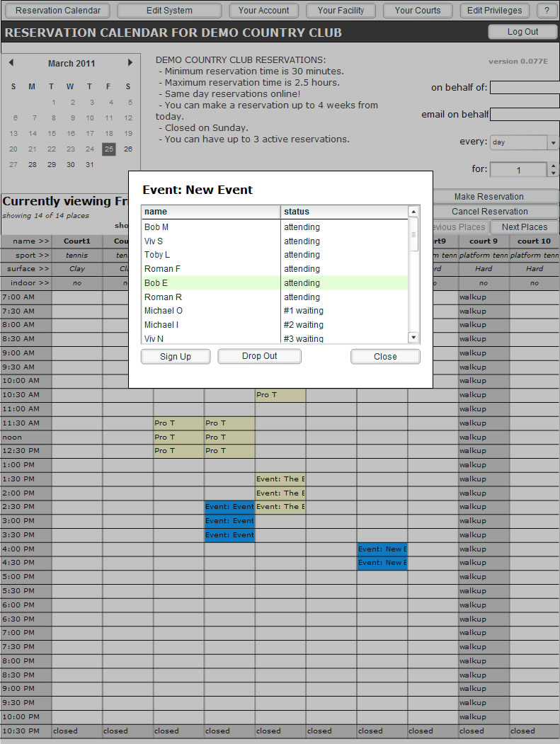The height and width of the screenshot is (744, 560).
Task: Open the 'every' day dropdown
Action: click(552, 143)
